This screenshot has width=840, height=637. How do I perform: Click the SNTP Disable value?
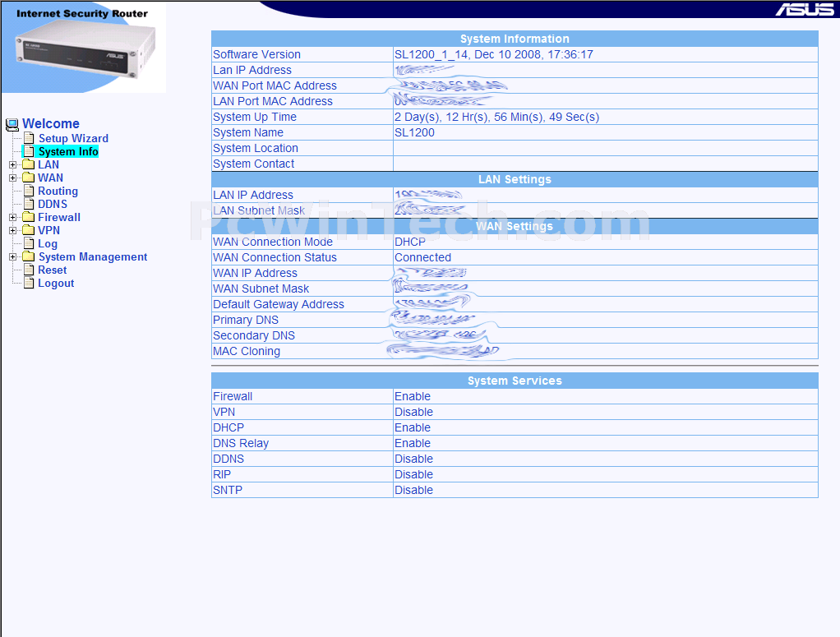[x=413, y=490]
